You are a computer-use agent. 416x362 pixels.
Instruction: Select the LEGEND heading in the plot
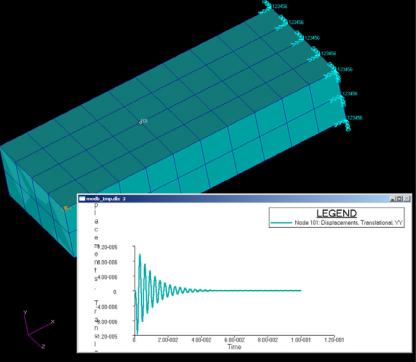pyautogui.click(x=336, y=213)
